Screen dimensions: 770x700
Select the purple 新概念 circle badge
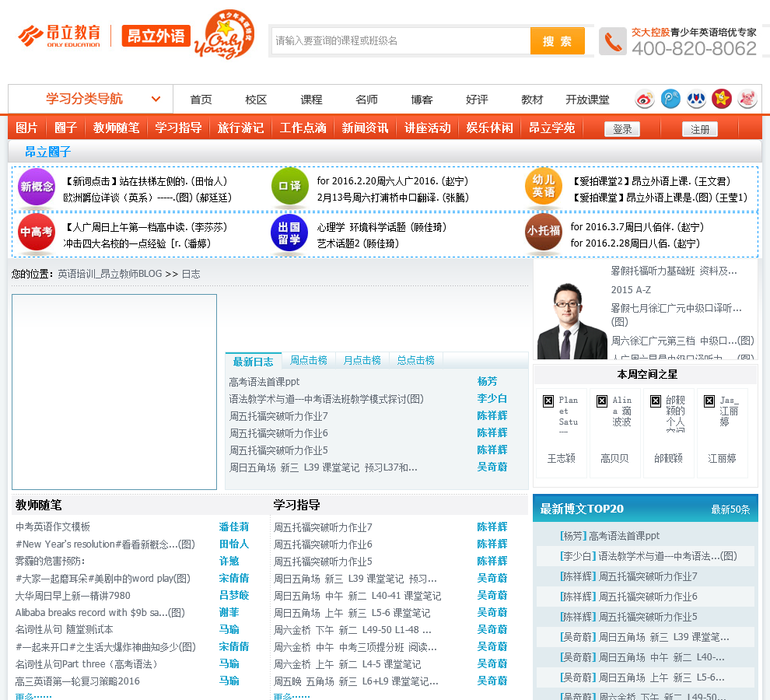point(37,187)
